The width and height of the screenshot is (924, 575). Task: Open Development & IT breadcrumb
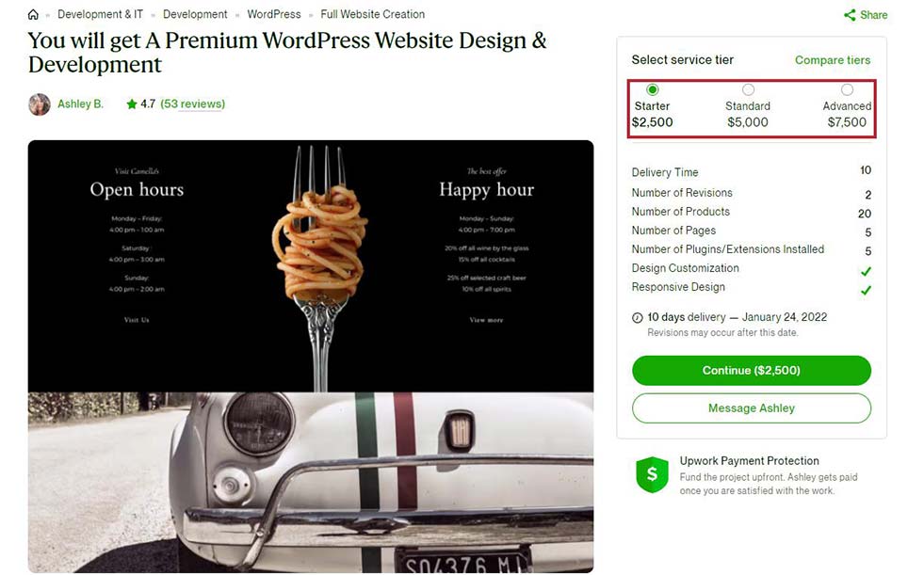click(100, 14)
